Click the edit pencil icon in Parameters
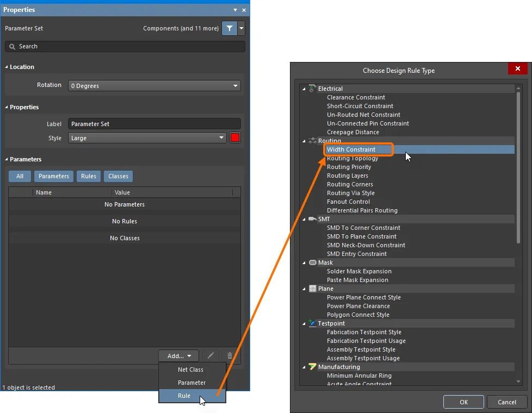Image resolution: width=532 pixels, height=413 pixels. [211, 356]
